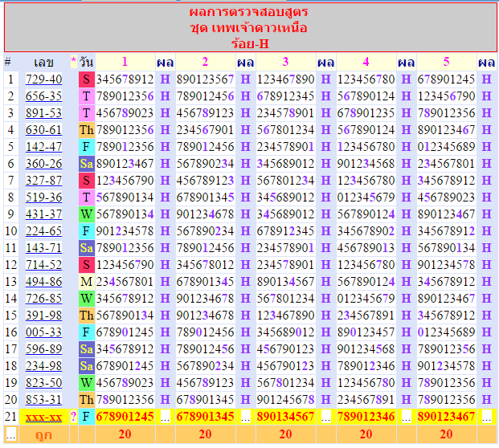499x448 pixels.
Task: Click the cell 901245678 in row 20
Action: click(286, 400)
